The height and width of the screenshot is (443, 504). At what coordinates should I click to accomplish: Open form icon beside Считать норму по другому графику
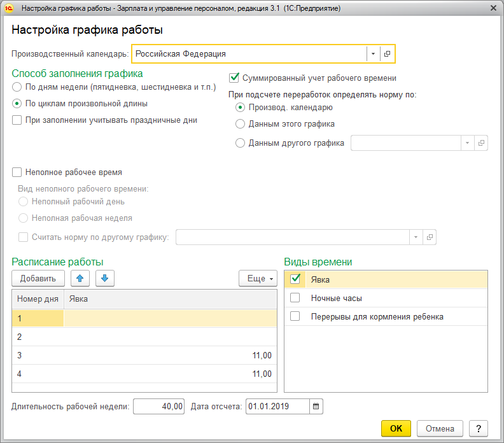pyautogui.click(x=430, y=237)
